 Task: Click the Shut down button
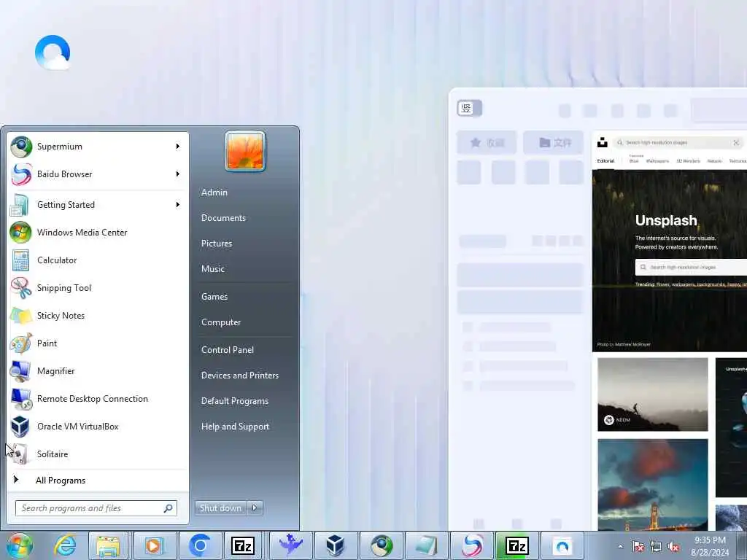[221, 508]
